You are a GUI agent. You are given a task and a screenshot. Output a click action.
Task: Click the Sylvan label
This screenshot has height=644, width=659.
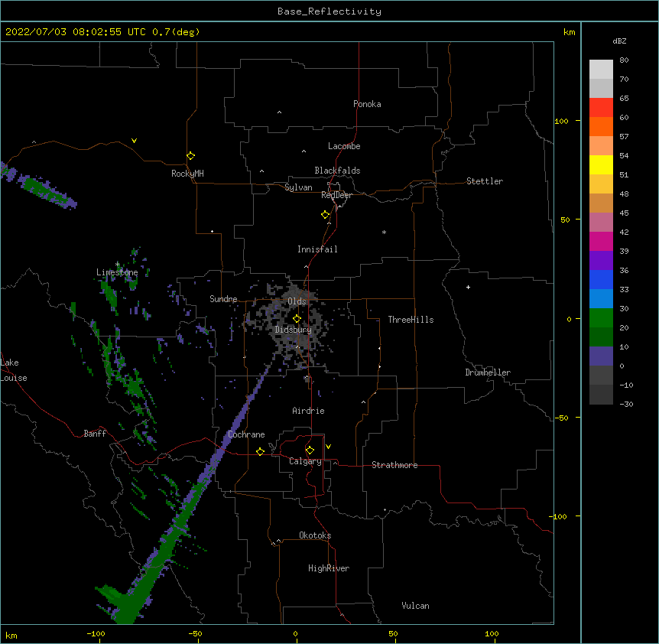click(298, 187)
